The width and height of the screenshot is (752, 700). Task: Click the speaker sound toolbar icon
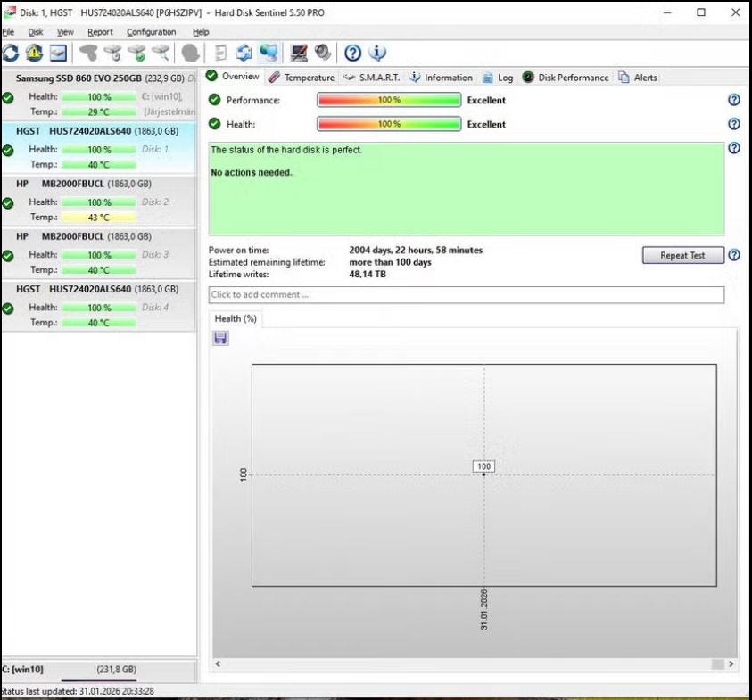click(323, 53)
